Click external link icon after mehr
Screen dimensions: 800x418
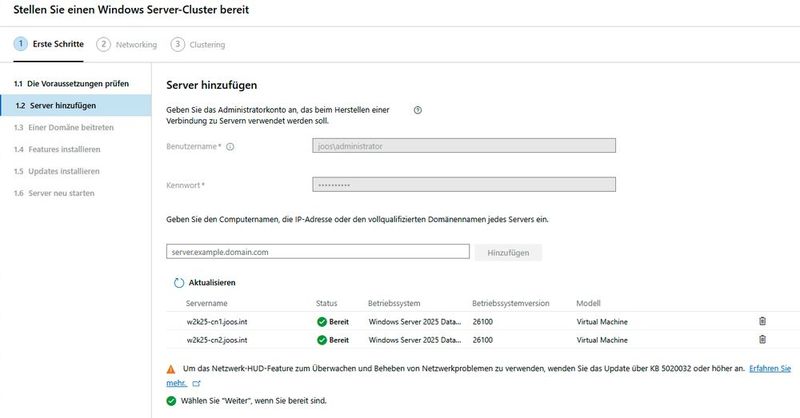(x=196, y=383)
